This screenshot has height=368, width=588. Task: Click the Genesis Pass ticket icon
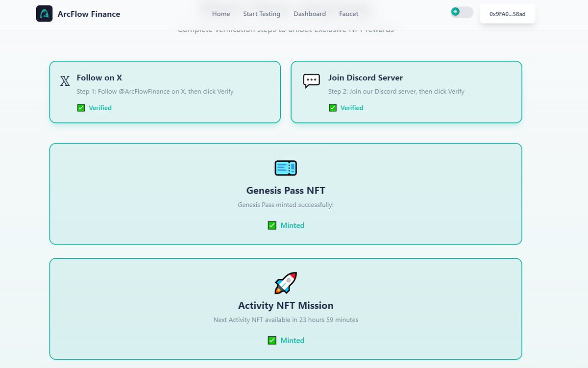(286, 168)
